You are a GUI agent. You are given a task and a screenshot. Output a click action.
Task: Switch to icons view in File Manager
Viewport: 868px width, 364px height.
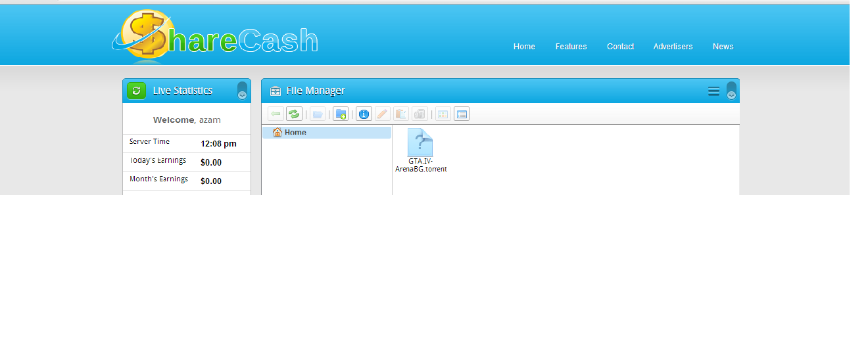[x=443, y=114]
